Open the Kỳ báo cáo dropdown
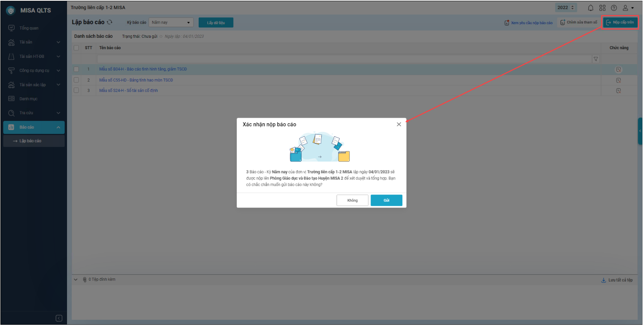This screenshot has height=326, width=644. click(x=171, y=22)
